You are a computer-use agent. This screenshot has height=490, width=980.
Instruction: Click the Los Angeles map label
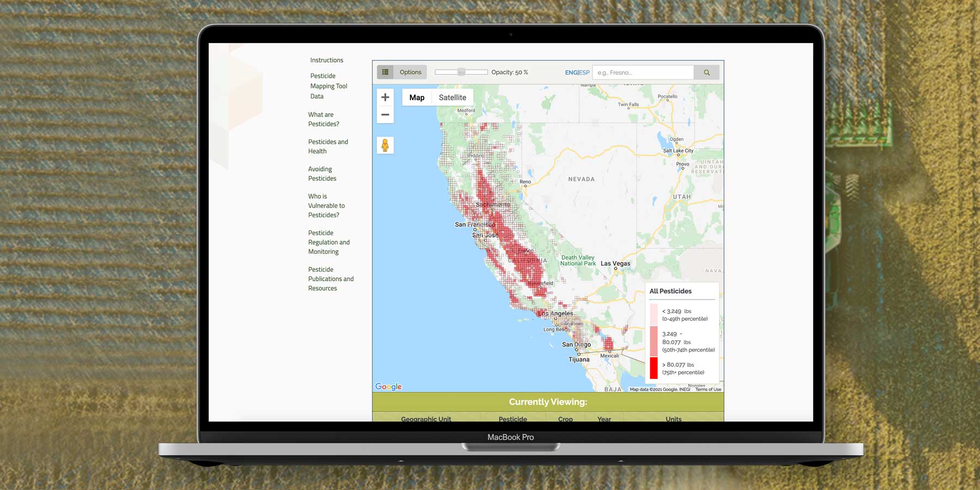555,314
